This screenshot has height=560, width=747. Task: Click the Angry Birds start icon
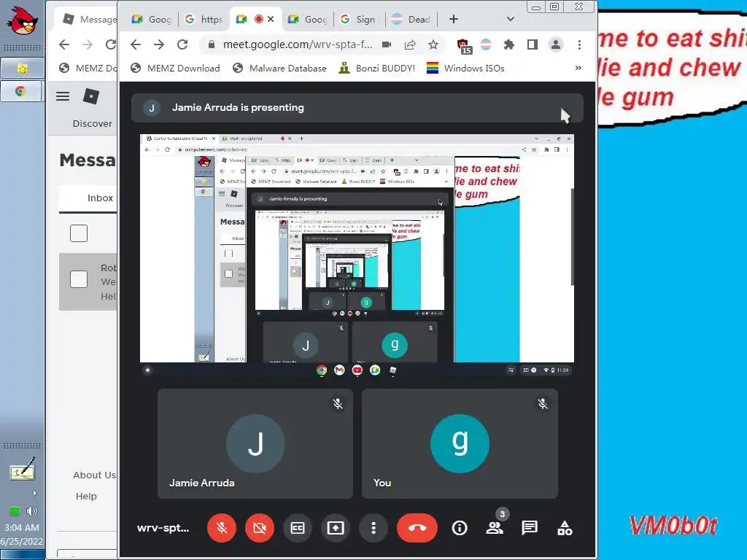click(23, 20)
